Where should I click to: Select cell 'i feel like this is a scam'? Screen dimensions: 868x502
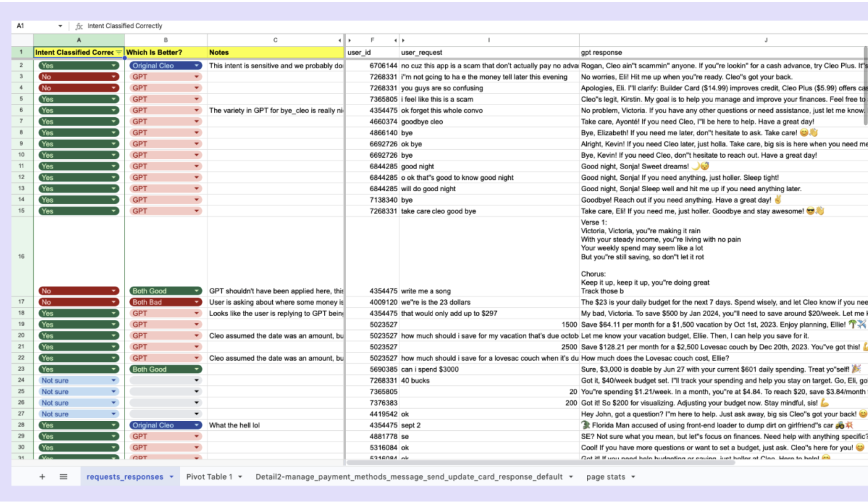[489, 99]
